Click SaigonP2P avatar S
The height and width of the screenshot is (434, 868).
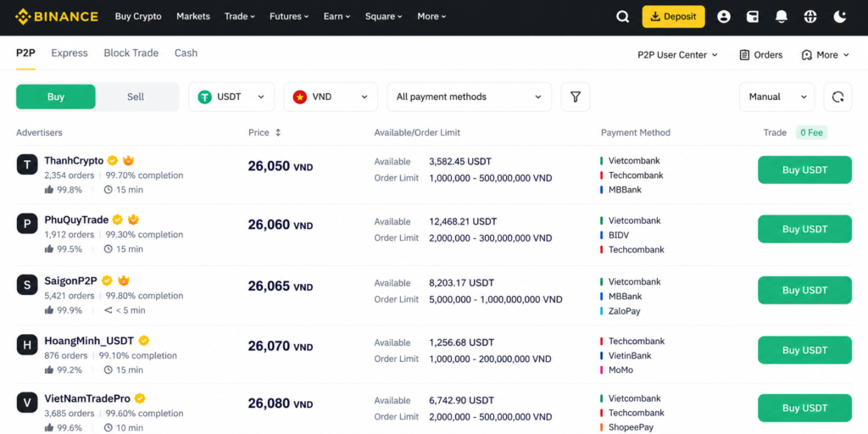pyautogui.click(x=27, y=285)
